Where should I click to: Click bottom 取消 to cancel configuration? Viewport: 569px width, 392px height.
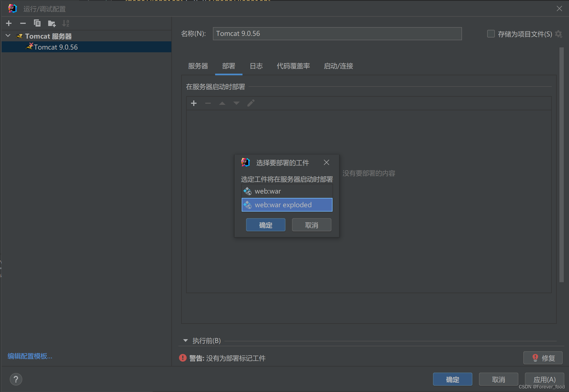[x=498, y=379]
